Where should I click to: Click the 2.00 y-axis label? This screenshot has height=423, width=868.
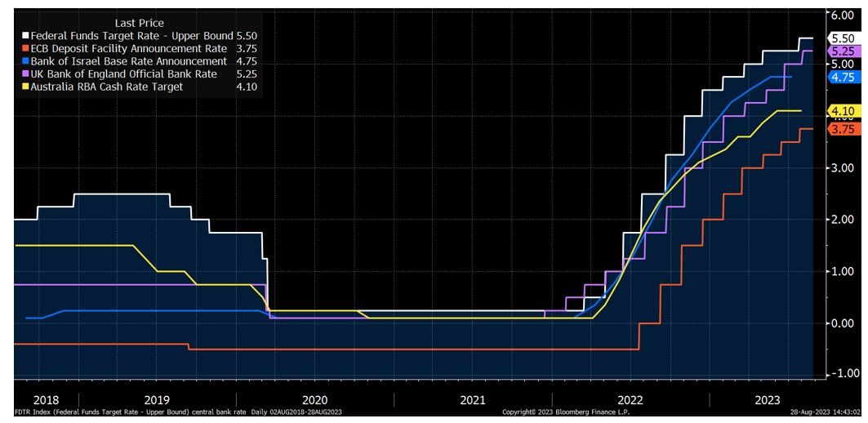843,219
